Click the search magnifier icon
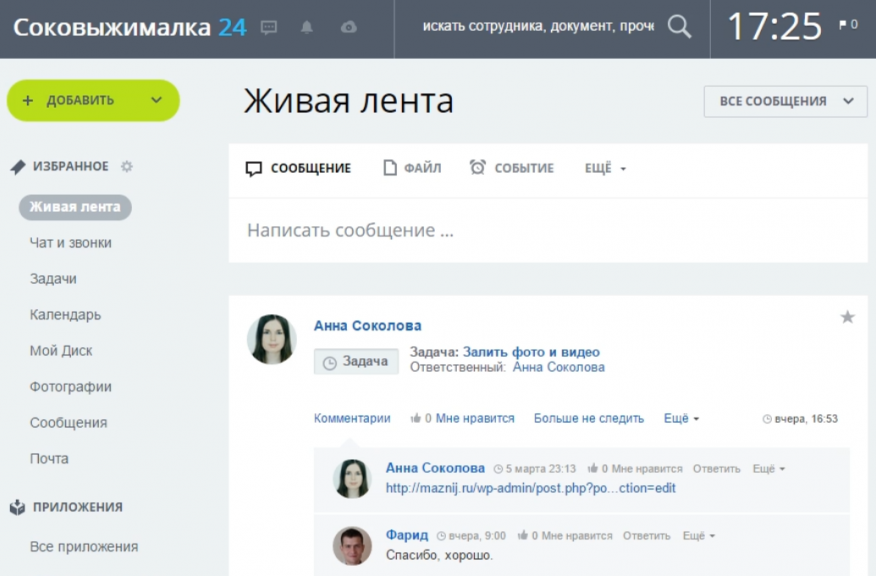Viewport: 876px width, 576px height. (679, 27)
